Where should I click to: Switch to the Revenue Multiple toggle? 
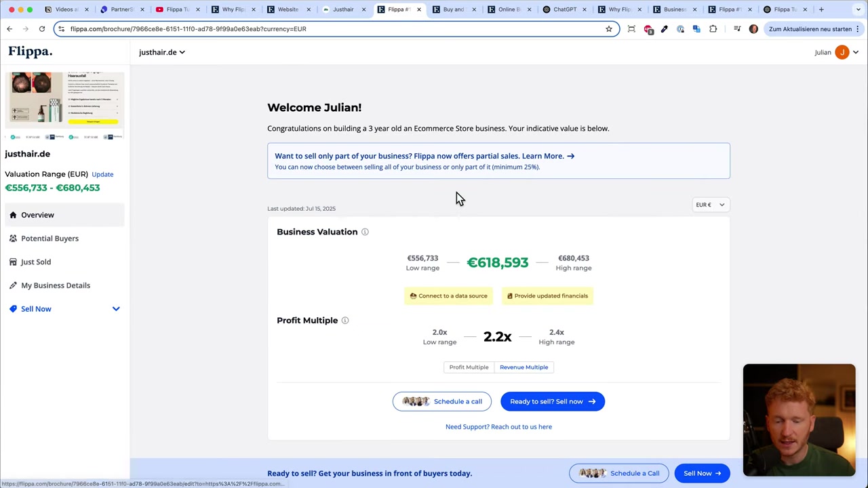[x=524, y=367]
